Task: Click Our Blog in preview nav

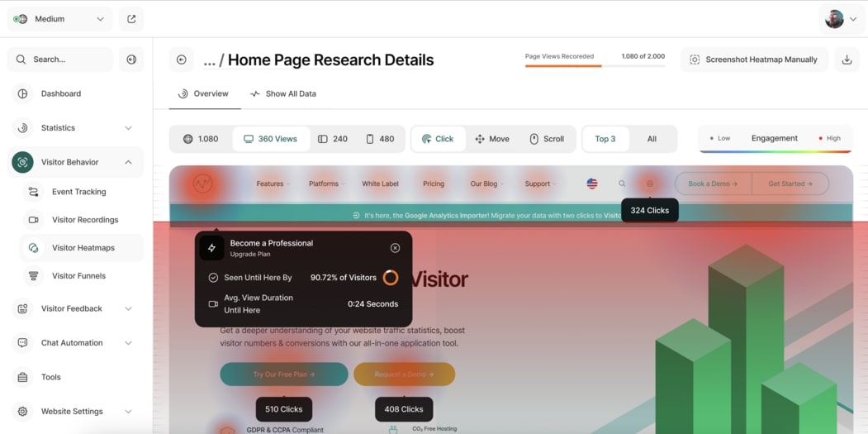Action: pos(486,184)
